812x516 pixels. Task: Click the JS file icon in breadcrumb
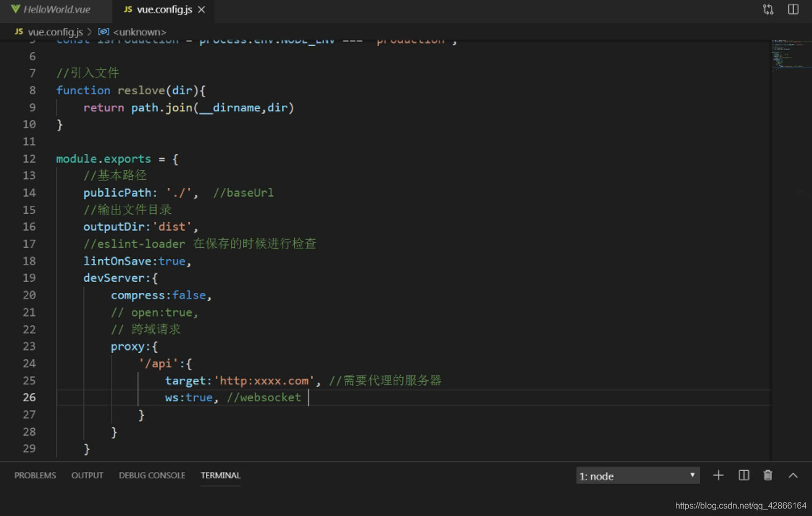(19, 32)
